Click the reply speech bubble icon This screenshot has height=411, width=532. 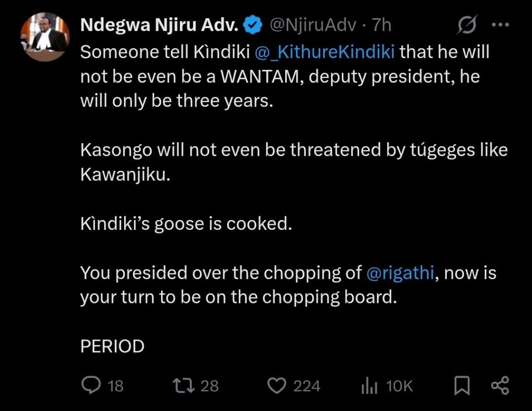[91, 385]
